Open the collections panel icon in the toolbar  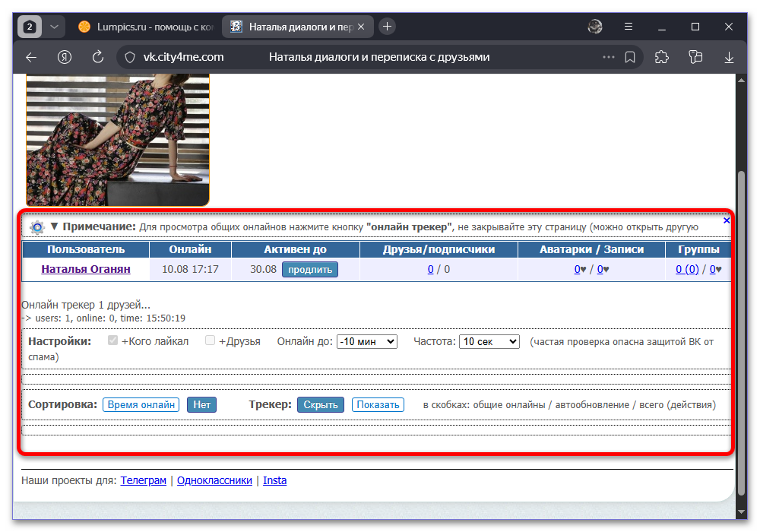click(x=695, y=57)
